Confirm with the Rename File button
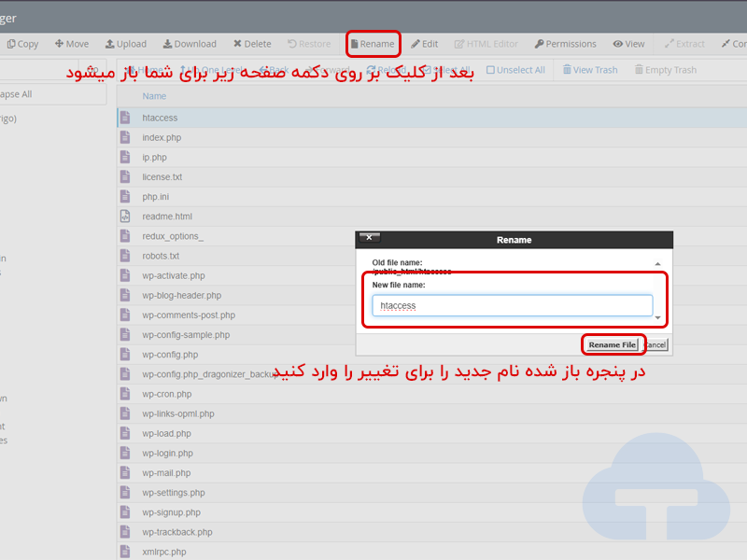This screenshot has width=747, height=560. pos(612,344)
